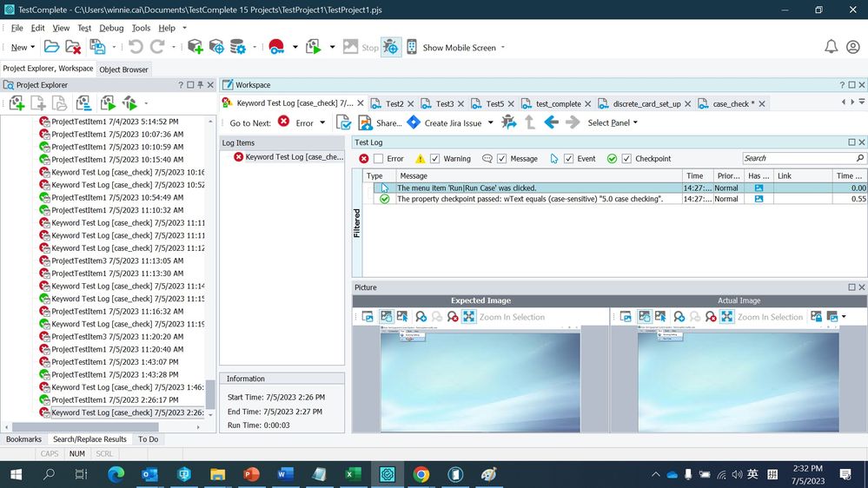868x488 pixels.
Task: Expand the Select Panel dropdown
Action: coord(613,122)
